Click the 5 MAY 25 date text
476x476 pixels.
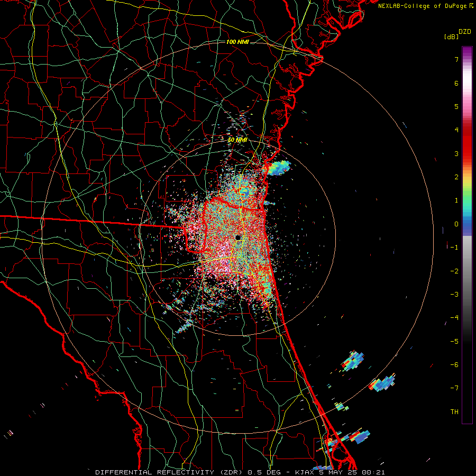pos(339,472)
